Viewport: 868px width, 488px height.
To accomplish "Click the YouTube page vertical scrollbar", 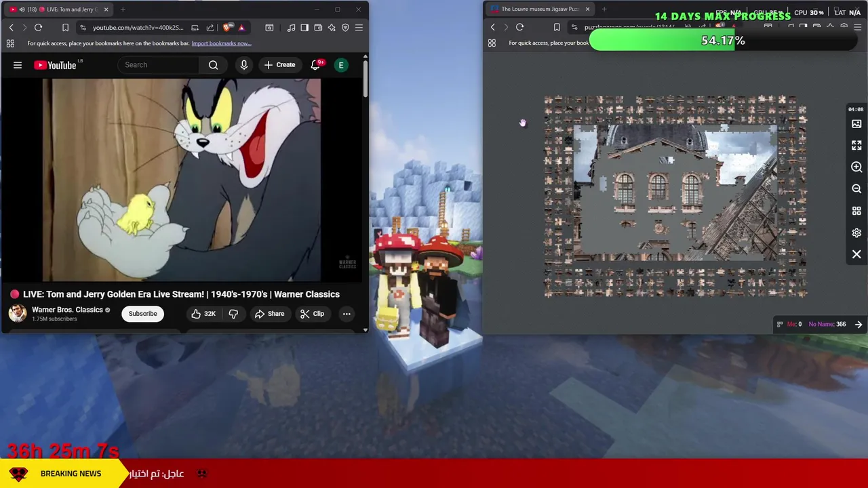I will [365, 78].
